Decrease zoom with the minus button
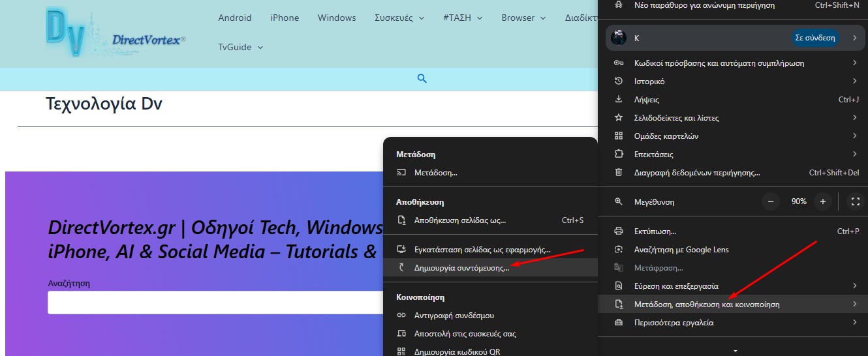This screenshot has width=868, height=356. click(x=771, y=201)
